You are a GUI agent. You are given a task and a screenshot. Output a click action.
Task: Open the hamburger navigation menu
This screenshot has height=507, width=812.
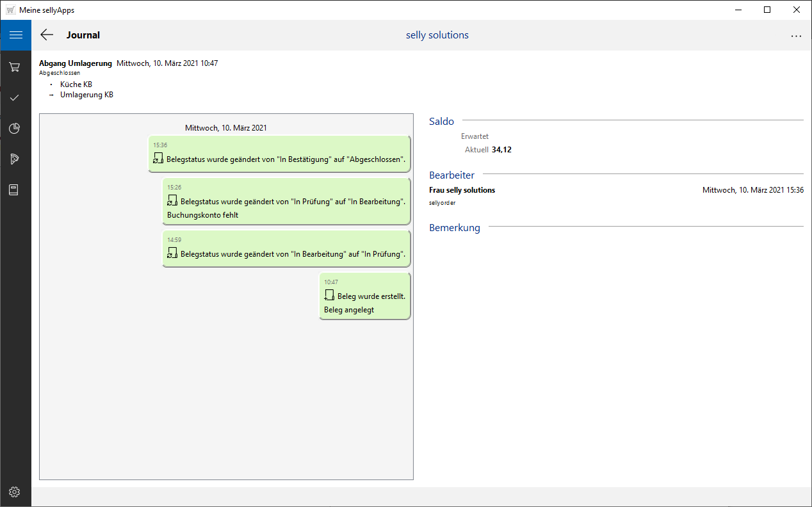[x=15, y=35]
